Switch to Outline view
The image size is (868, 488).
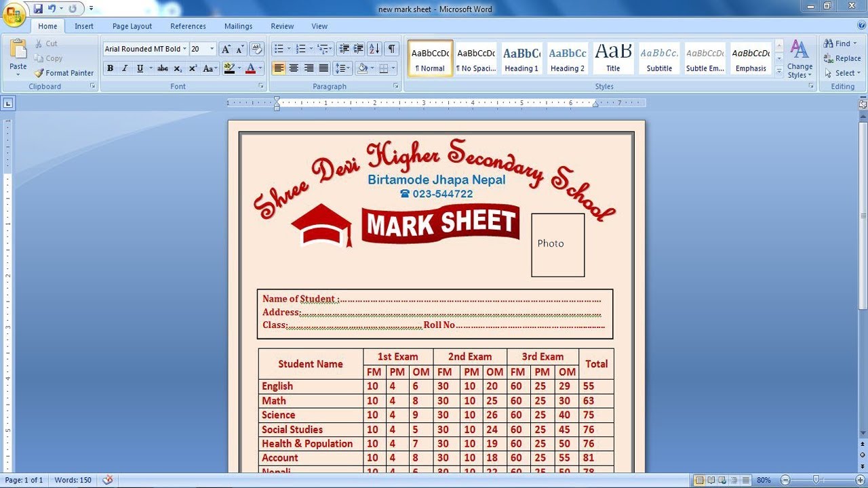pyautogui.click(x=734, y=480)
